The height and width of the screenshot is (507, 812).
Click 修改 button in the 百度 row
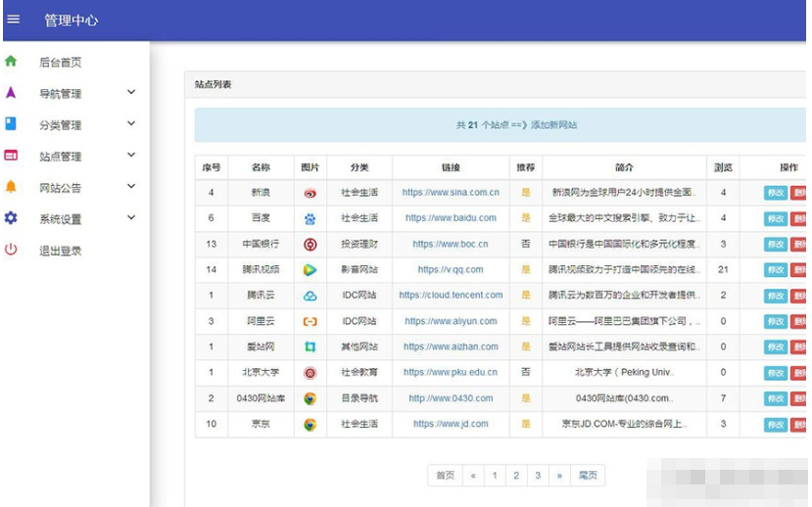point(776,219)
